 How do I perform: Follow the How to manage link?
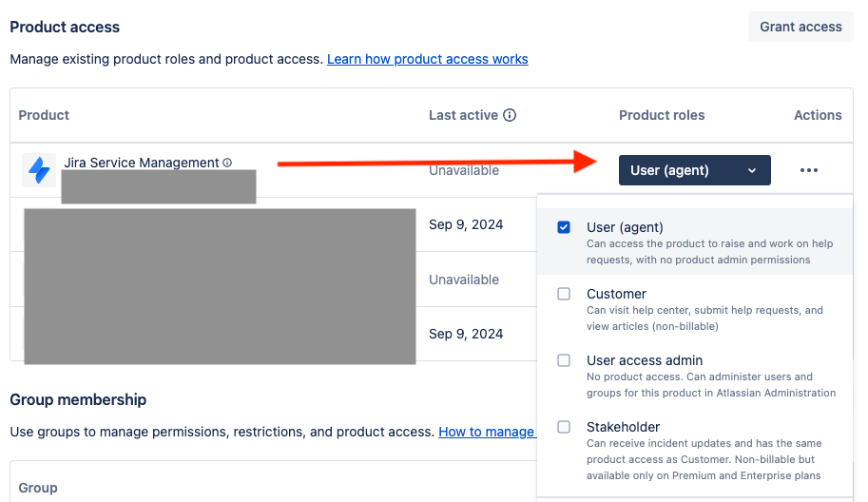pyautogui.click(x=487, y=432)
